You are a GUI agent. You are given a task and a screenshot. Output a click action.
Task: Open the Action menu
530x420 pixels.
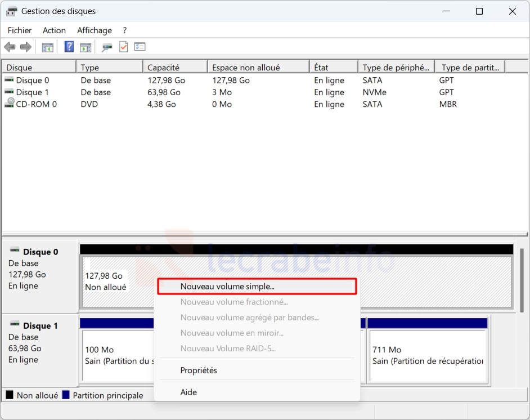pyautogui.click(x=54, y=30)
